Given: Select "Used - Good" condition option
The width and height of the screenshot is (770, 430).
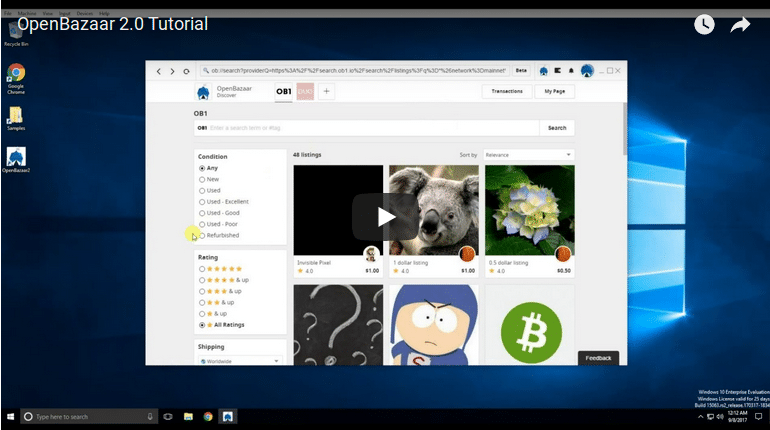Looking at the screenshot, I should (x=203, y=213).
